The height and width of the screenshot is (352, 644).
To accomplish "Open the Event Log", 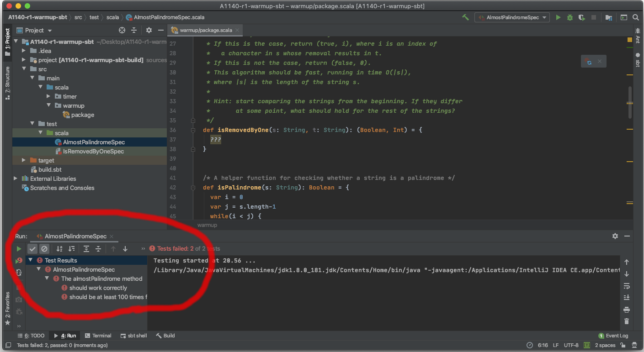I will pos(613,336).
